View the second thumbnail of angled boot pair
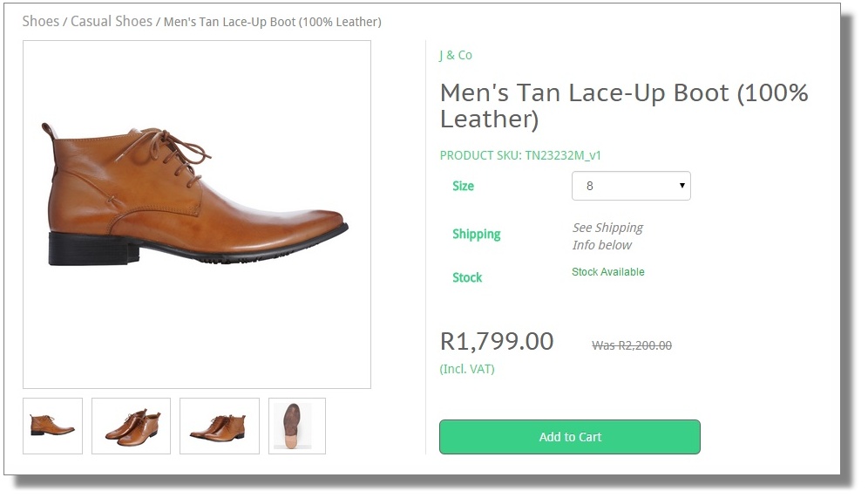Viewport: 868px width, 498px height. pyautogui.click(x=131, y=426)
